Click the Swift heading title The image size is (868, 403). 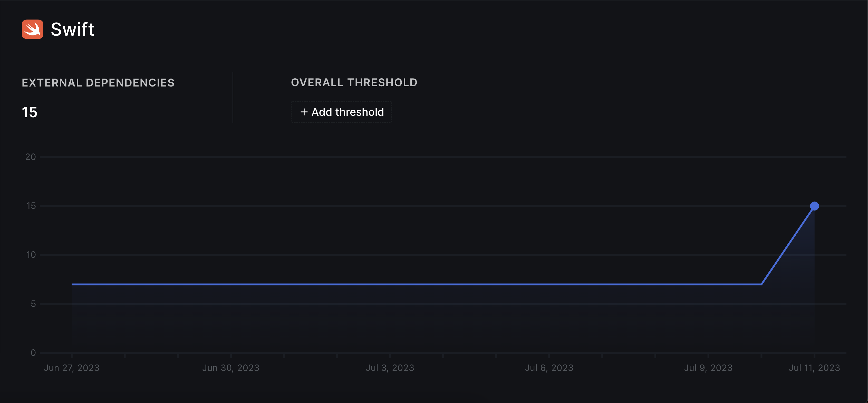pos(72,29)
